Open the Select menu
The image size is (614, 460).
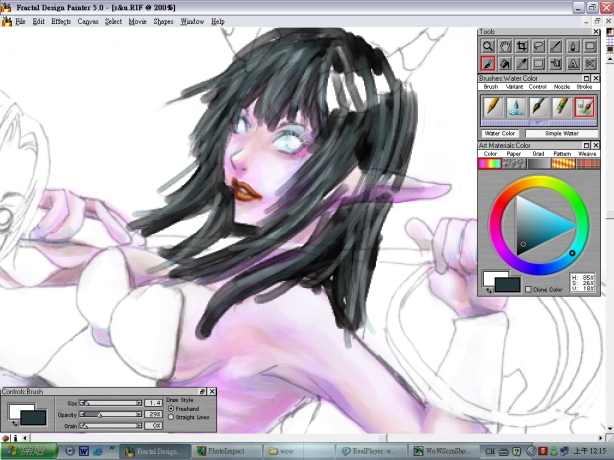(x=113, y=22)
